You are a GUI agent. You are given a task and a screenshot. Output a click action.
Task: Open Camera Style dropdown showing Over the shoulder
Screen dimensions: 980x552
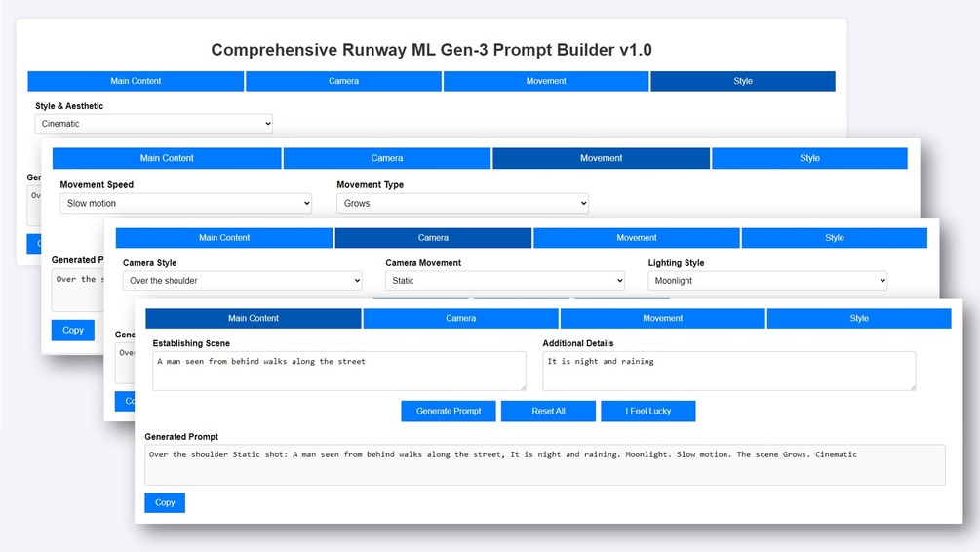(243, 281)
